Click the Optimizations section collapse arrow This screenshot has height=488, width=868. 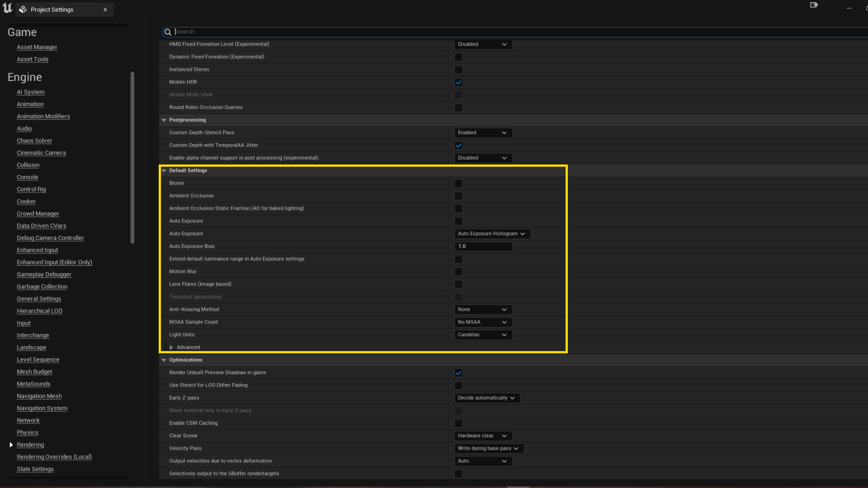coord(164,360)
